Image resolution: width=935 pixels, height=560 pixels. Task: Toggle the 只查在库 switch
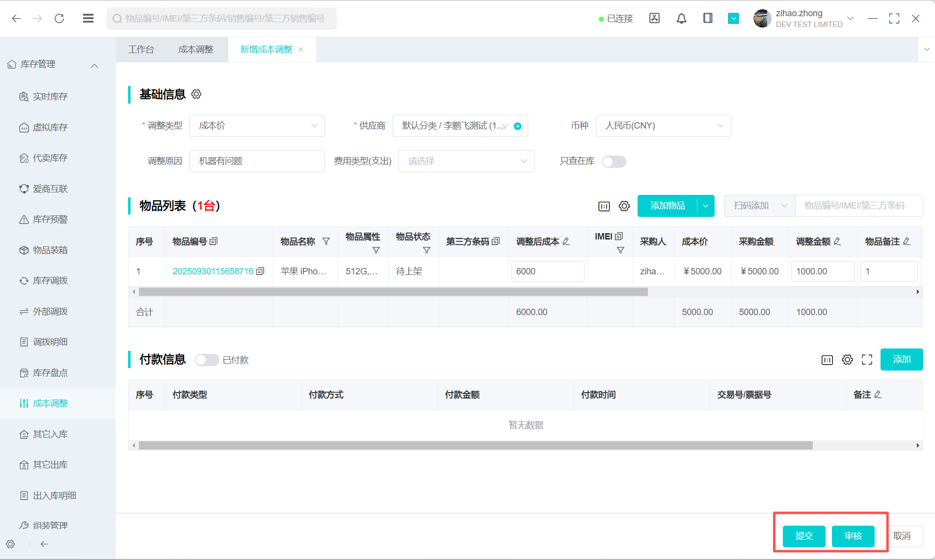pyautogui.click(x=614, y=161)
